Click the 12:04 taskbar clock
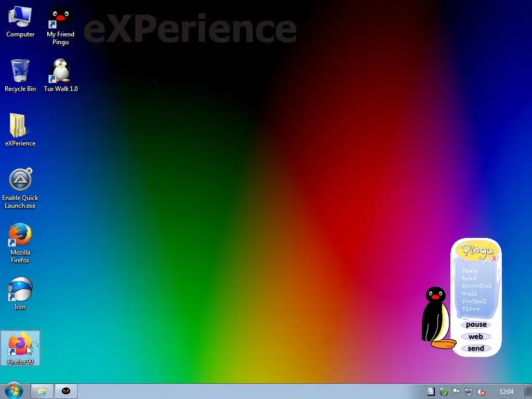The height and width of the screenshot is (399, 532). 506,392
